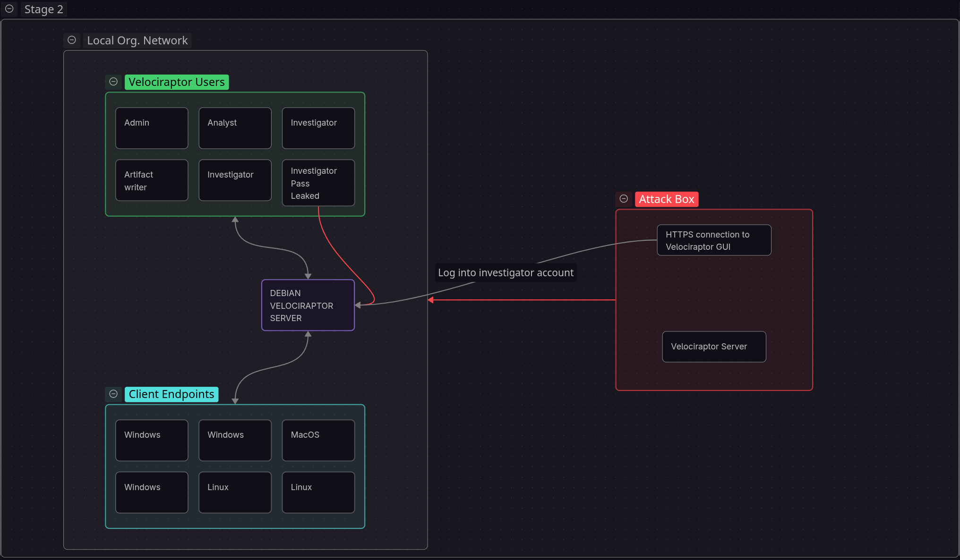Collapse the Stage 2 group

click(x=9, y=9)
